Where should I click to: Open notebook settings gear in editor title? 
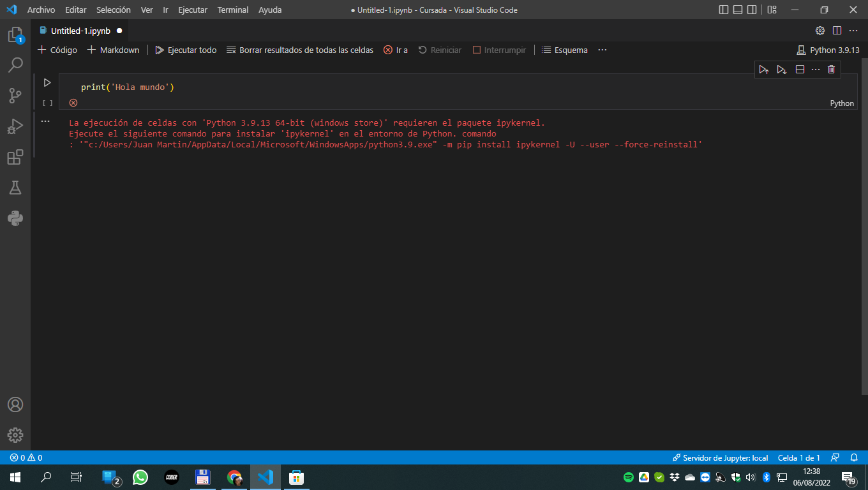[820, 31]
